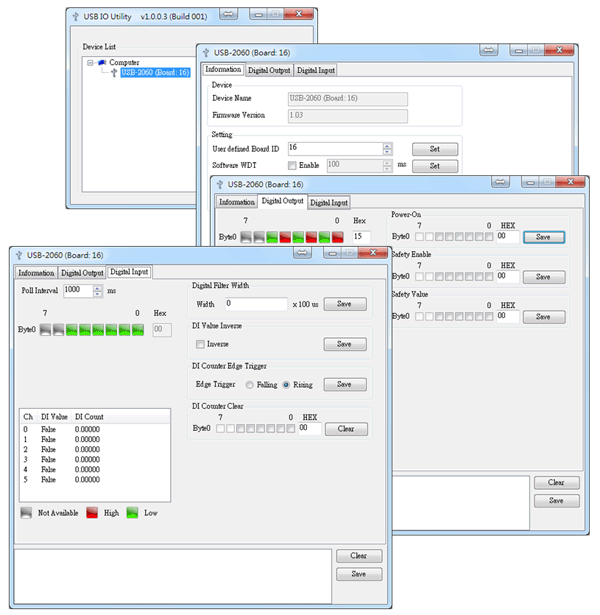Click the Low green legend icon

132,513
